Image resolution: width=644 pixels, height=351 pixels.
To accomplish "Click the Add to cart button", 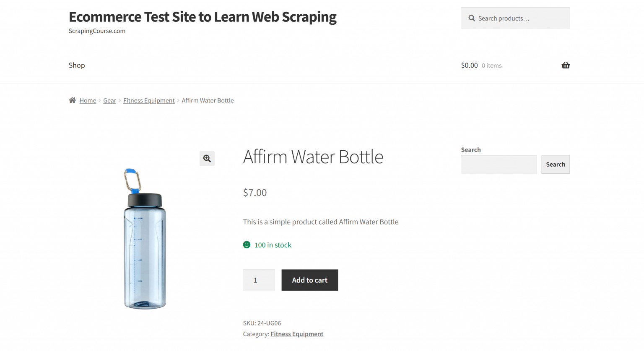I will coord(310,280).
